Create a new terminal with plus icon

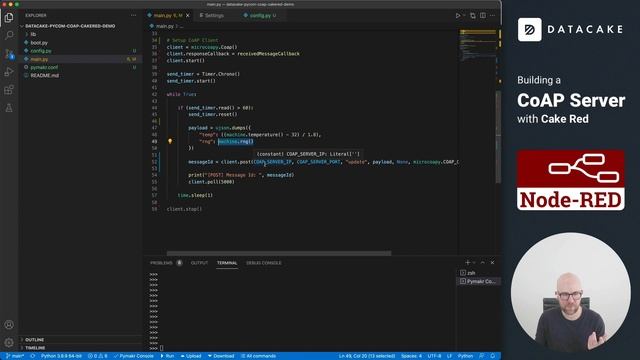tap(468, 262)
